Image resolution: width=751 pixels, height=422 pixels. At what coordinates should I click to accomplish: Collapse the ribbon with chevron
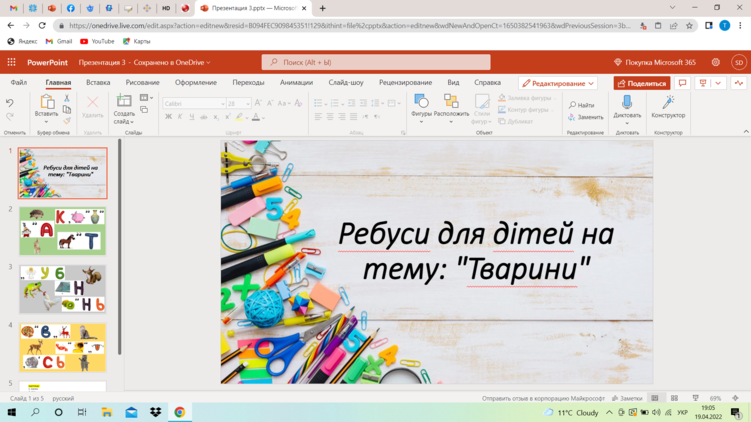click(x=746, y=131)
